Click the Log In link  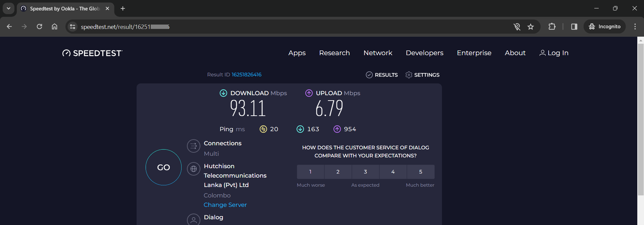tap(554, 53)
